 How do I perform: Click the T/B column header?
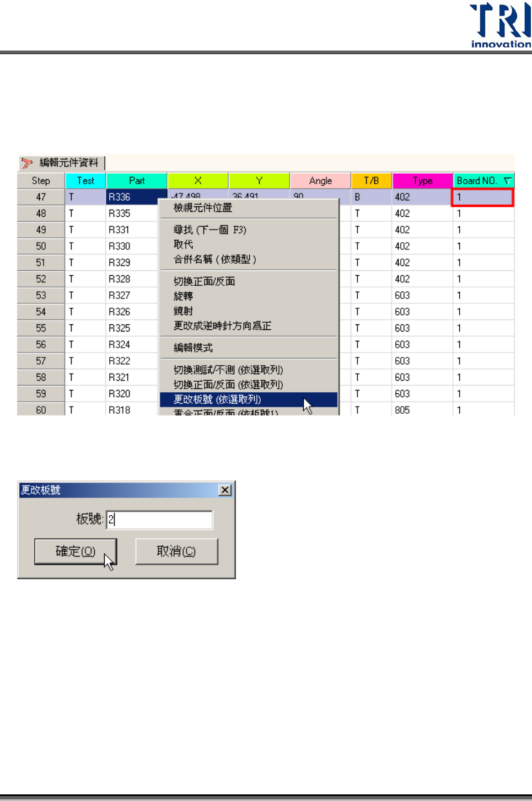(372, 180)
